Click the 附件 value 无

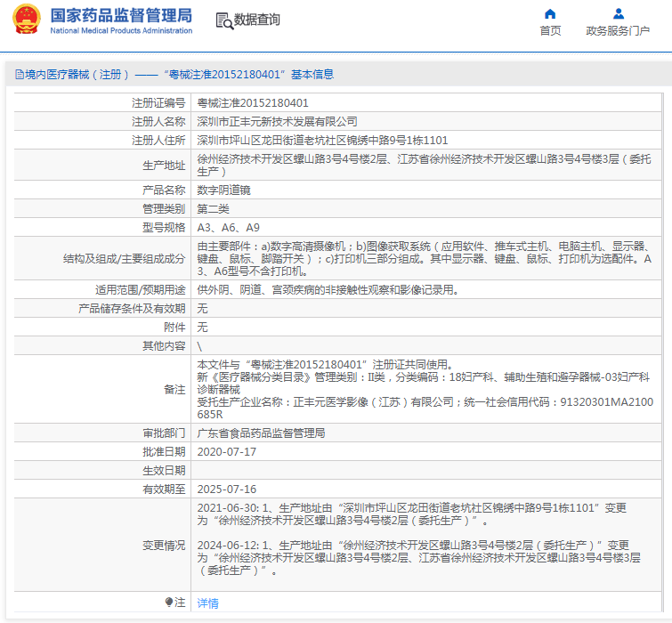(202, 328)
